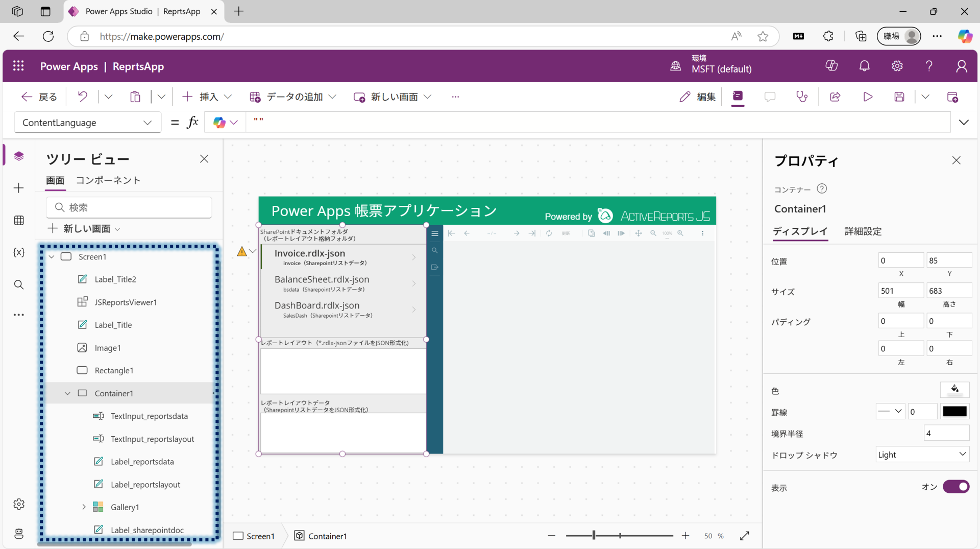Click the canvas warning triangle icon

coord(242,251)
